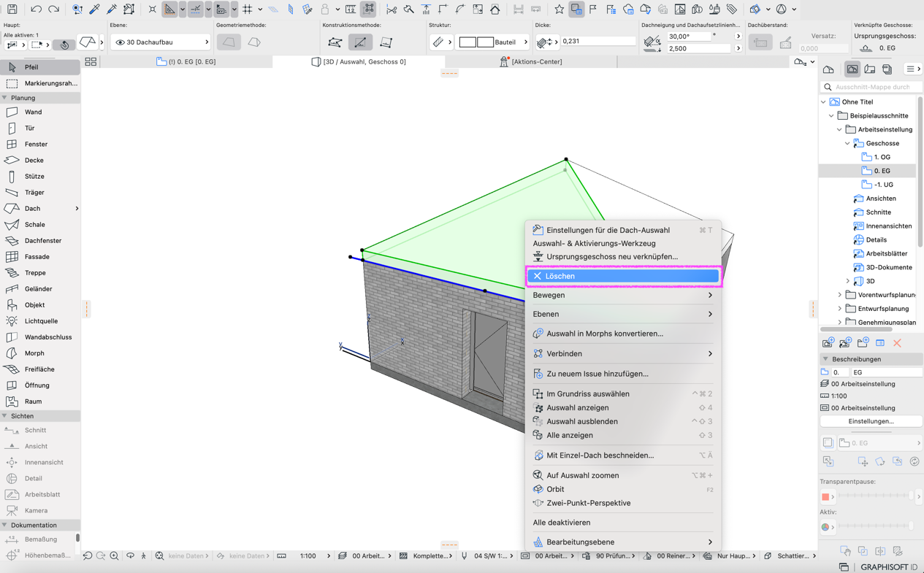This screenshot has width=924, height=573.
Task: Select the first Konstruktionsmethode option
Action: coord(335,42)
